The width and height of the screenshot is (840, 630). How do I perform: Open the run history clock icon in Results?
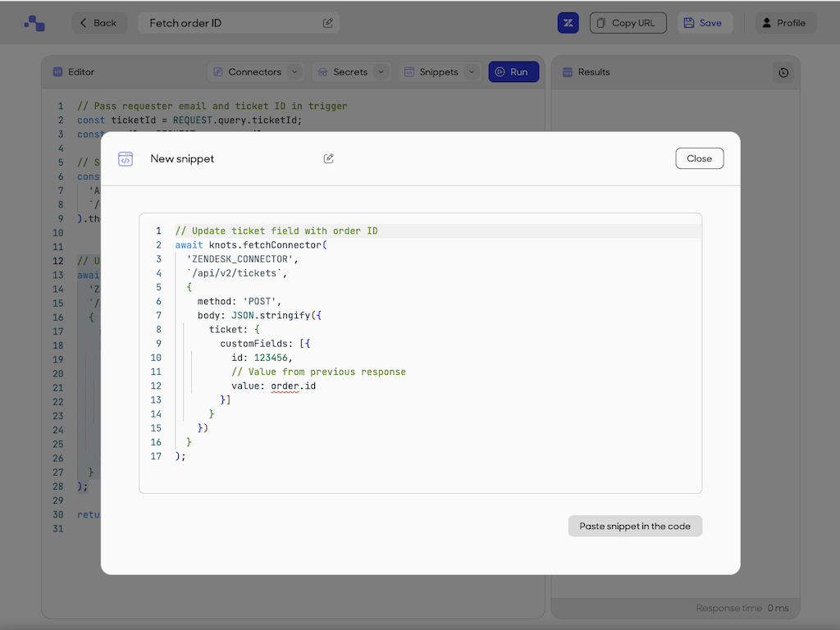[783, 72]
